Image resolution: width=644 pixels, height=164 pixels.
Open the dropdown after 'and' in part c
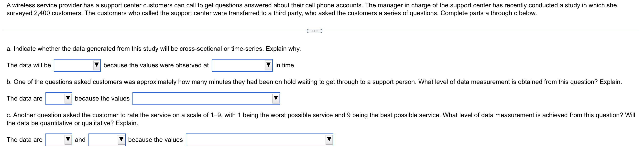coord(107,140)
